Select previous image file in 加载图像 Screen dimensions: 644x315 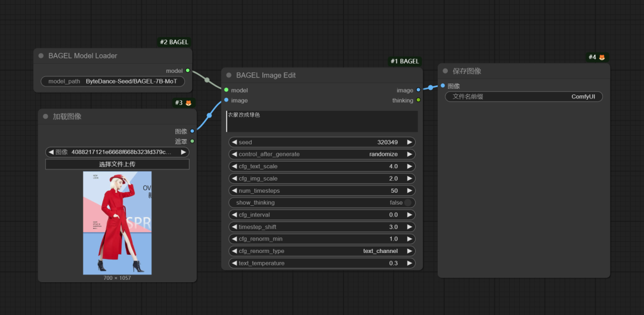point(51,152)
